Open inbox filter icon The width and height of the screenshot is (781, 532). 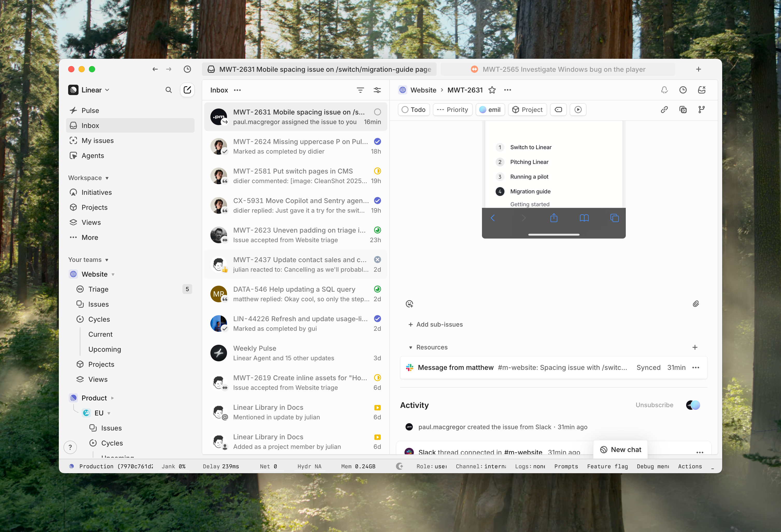(x=360, y=90)
